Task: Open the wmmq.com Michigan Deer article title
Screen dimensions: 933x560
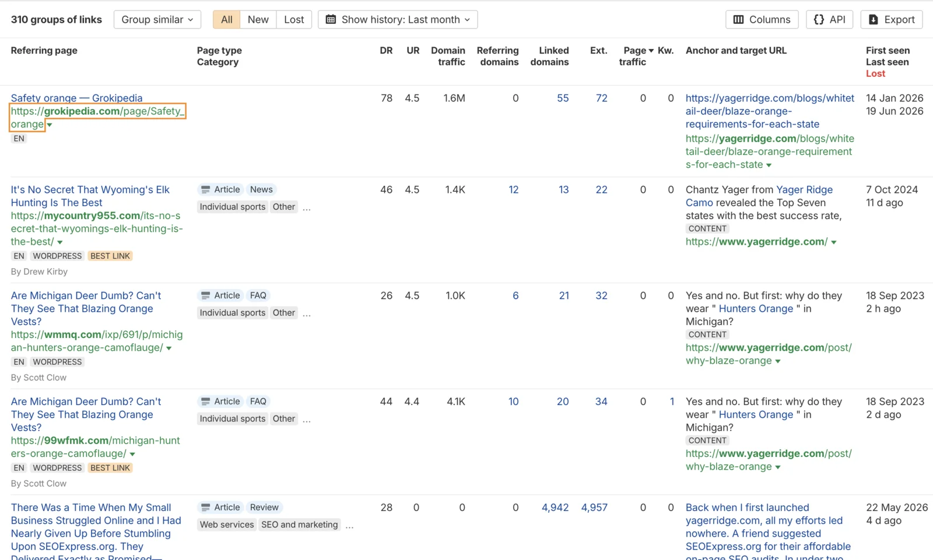Action: 86,308
